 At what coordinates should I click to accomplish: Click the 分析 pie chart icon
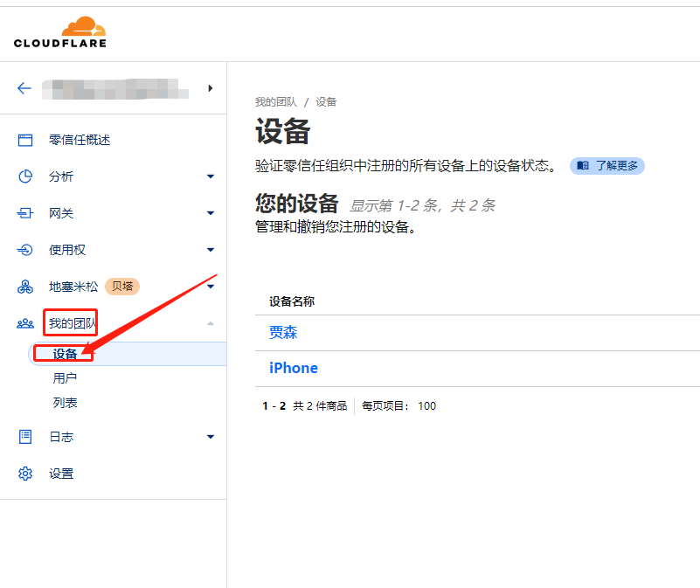[25, 176]
